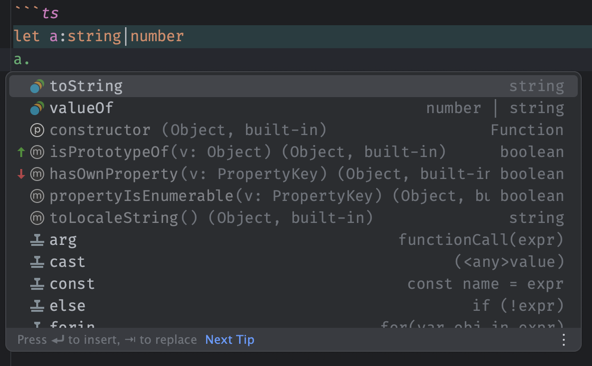Click the 'number | string' return type of valueOf
Screen dimensions: 592x366
[495, 108]
